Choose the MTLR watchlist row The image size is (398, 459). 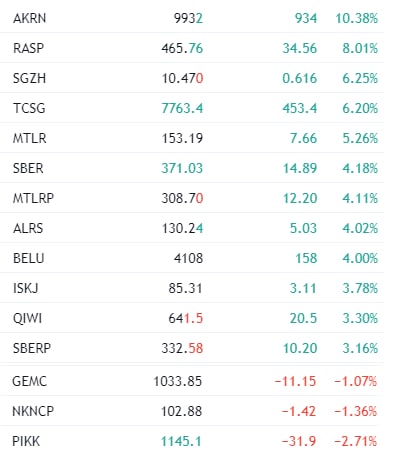(192, 138)
